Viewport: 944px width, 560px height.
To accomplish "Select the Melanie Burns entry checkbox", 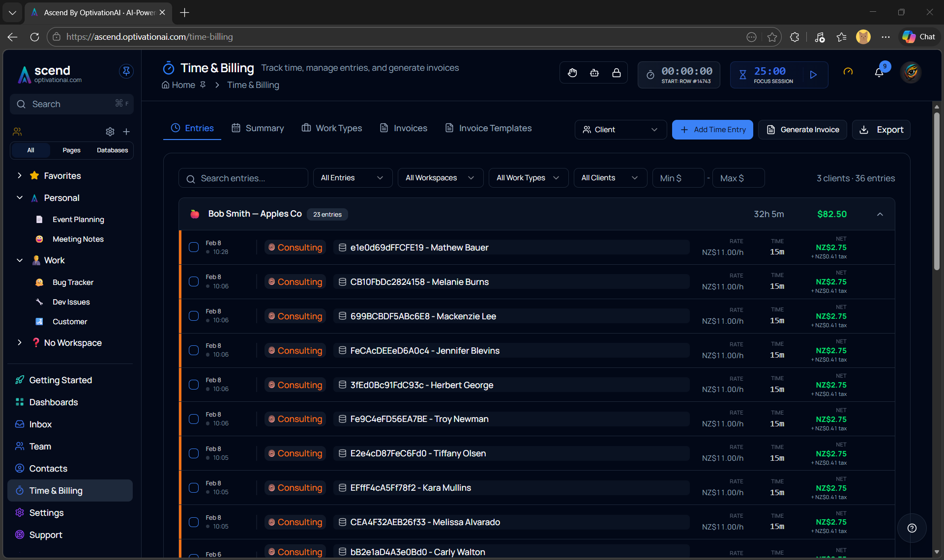I will [x=194, y=281].
